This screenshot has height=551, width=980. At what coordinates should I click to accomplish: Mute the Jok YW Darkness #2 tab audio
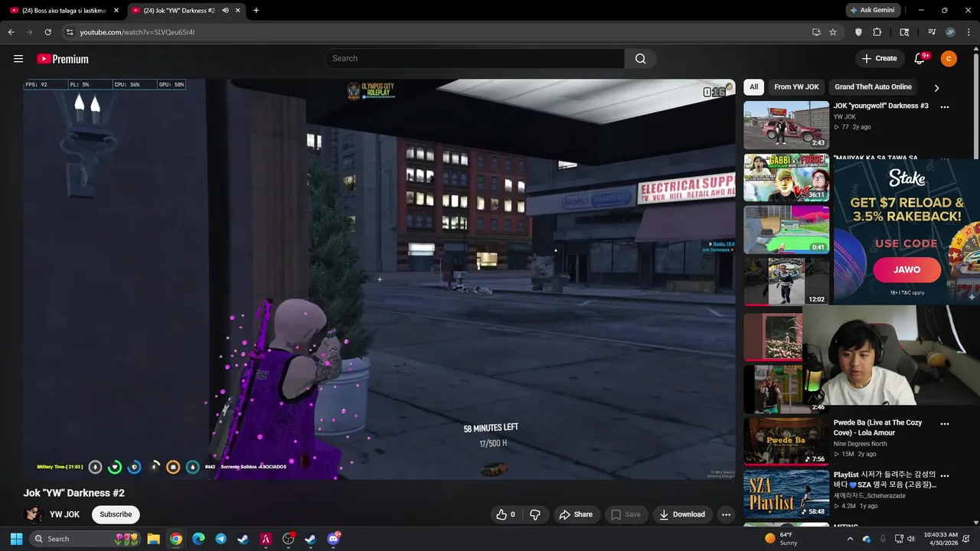[226, 11]
